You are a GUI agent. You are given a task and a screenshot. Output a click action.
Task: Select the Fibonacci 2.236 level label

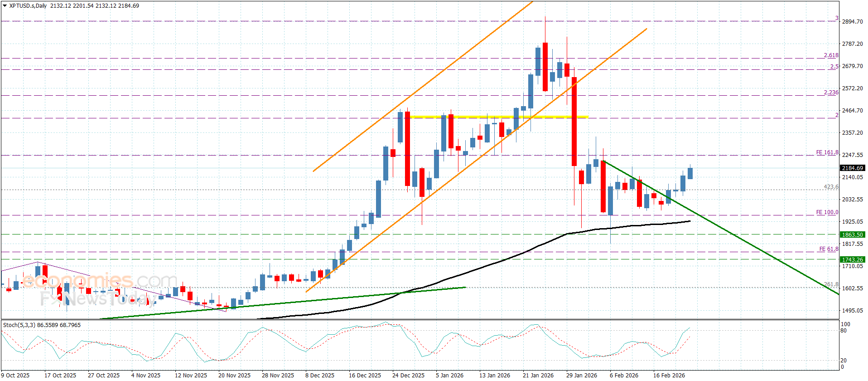pyautogui.click(x=831, y=92)
